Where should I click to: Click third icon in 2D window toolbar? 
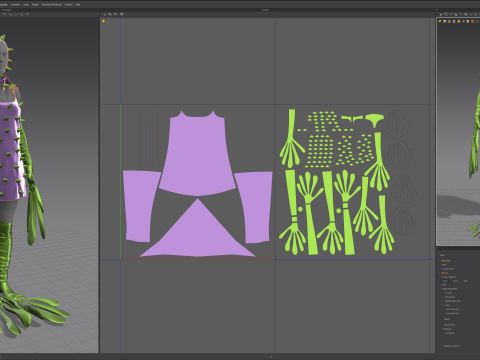(115, 14)
